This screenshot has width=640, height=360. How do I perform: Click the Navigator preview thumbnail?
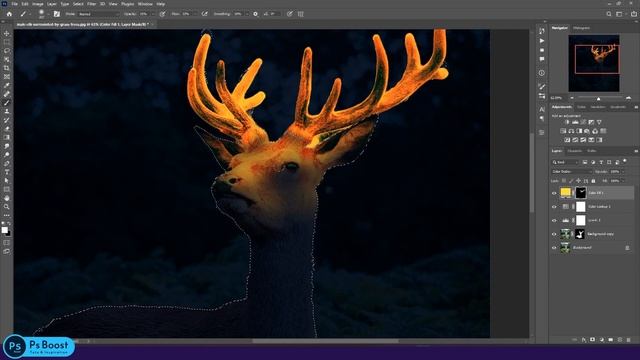point(594,63)
